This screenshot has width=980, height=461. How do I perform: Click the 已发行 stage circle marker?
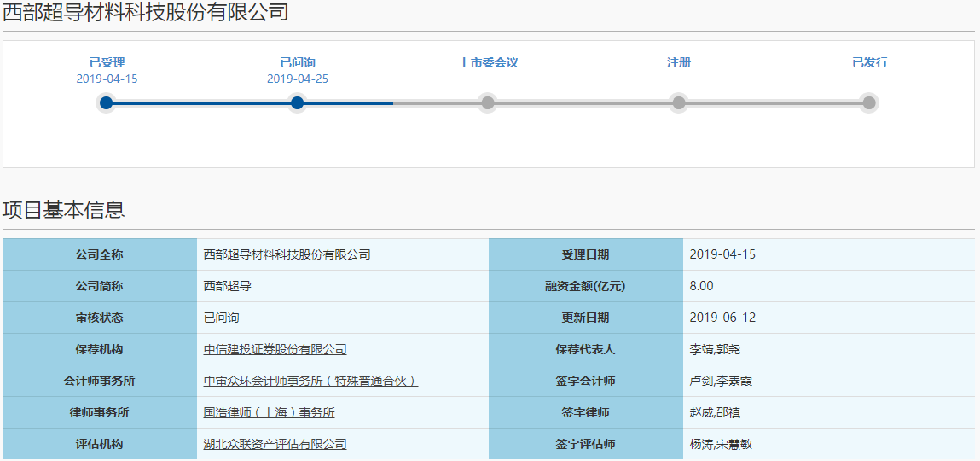click(x=869, y=102)
